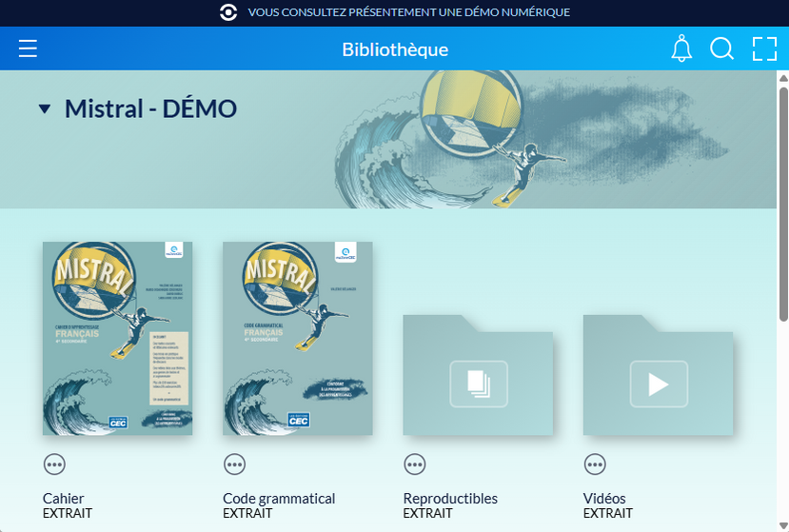Enter fullscreen mode
Viewport: 789px width, 532px height.
(764, 49)
